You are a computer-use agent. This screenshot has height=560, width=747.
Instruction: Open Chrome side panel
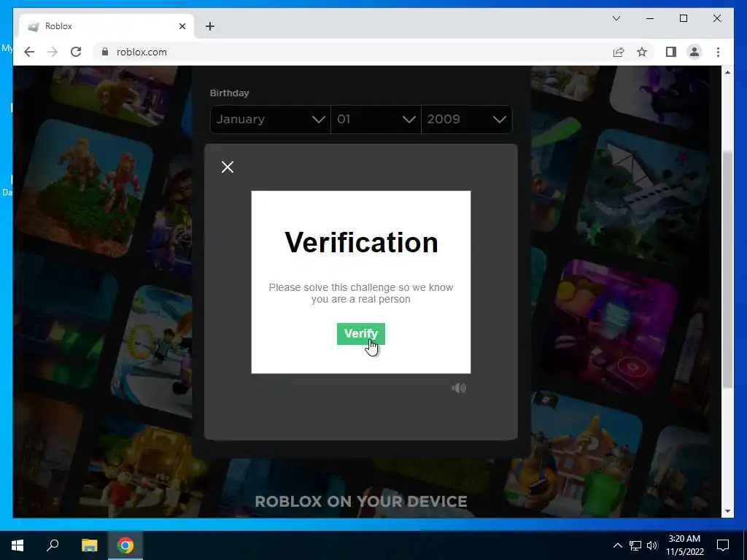point(671,52)
